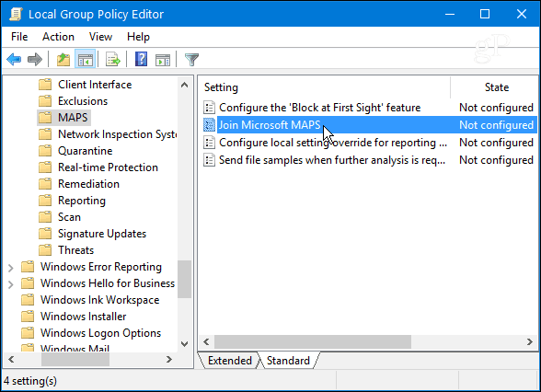
Task: Toggle the Show/Hide Action Pane icon
Action: pos(163,59)
